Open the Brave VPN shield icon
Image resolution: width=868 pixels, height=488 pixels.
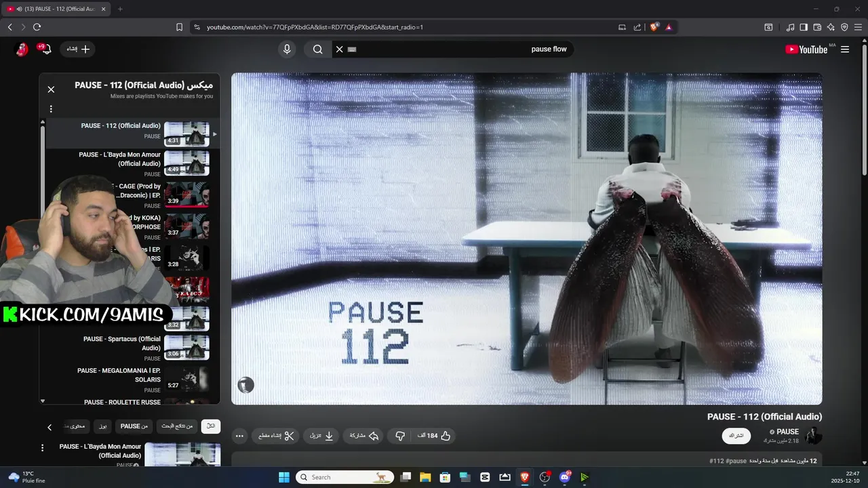click(x=844, y=27)
